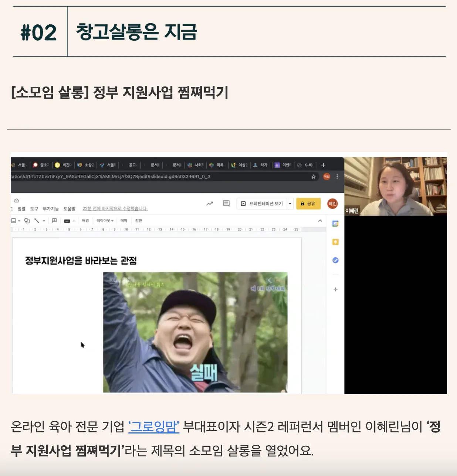Click the insert image toolbar icon
This screenshot has height=476, width=457.
(14, 221)
